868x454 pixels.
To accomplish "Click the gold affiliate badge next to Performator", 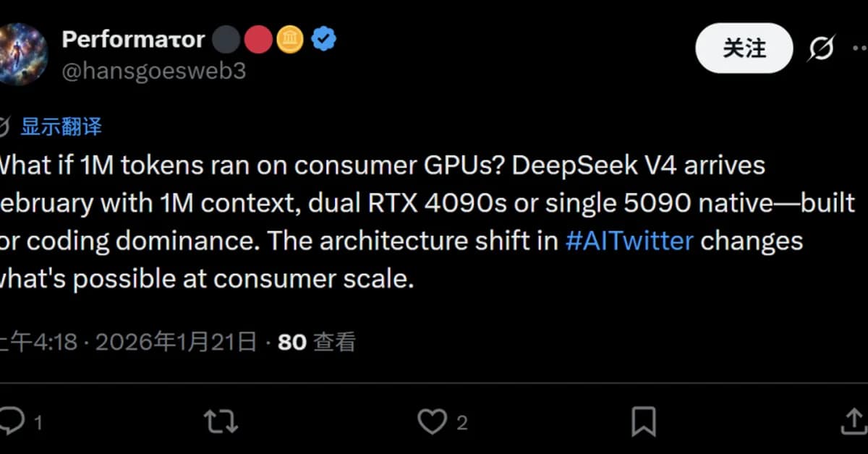I will [x=291, y=39].
